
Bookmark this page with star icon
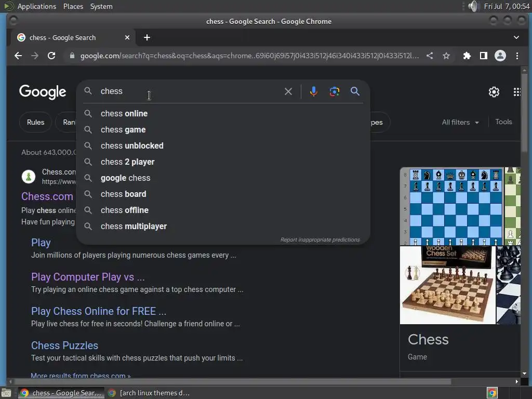pos(446,56)
